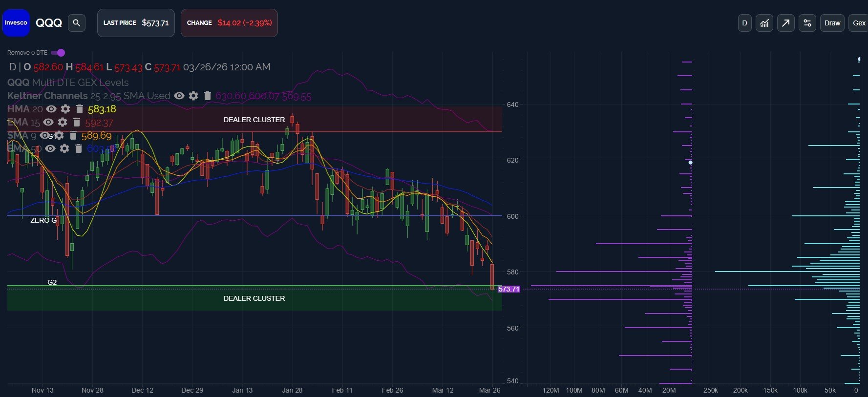Click the LAST PRICE $573.71 box

(x=136, y=23)
